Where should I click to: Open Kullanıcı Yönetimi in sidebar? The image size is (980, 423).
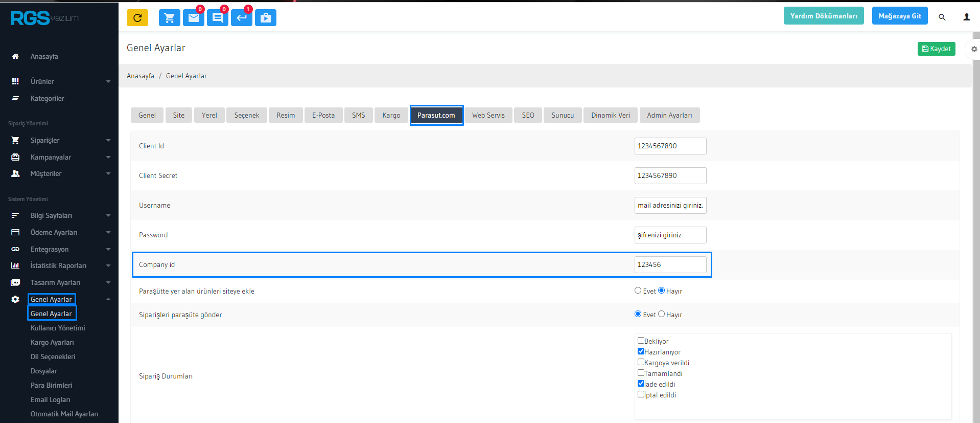[x=58, y=328]
